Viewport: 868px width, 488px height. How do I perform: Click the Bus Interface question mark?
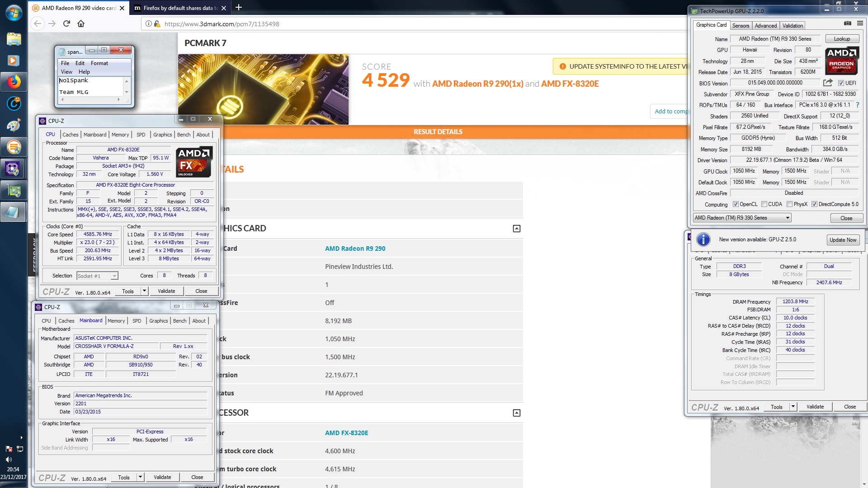pos(857,105)
